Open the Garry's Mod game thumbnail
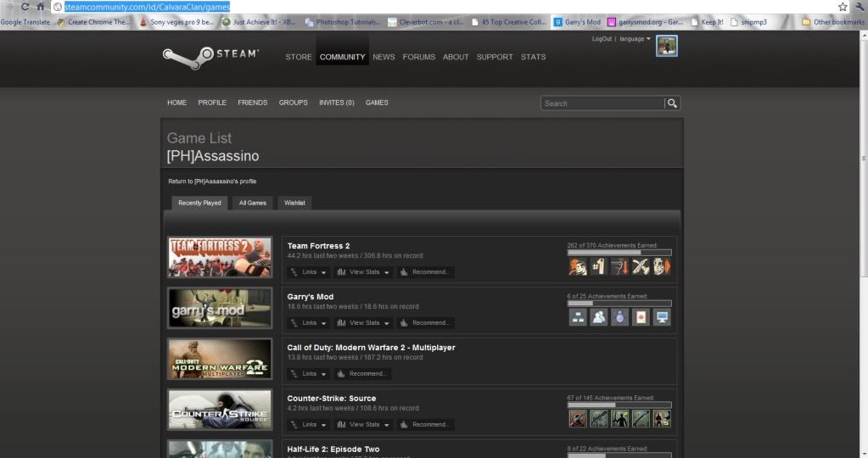Image resolution: width=868 pixels, height=458 pixels. tap(220, 308)
